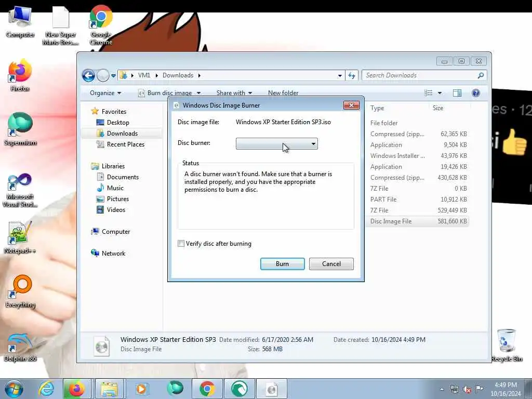Viewport: 532px width, 399px height.
Task: Open the Computer desktop icon
Action: click(x=20, y=22)
